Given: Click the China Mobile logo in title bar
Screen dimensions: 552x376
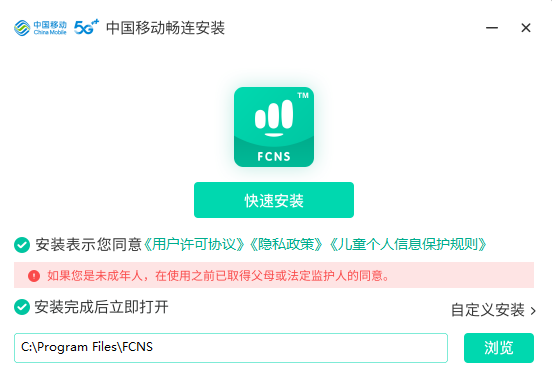Looking at the screenshot, I should tap(40, 28).
